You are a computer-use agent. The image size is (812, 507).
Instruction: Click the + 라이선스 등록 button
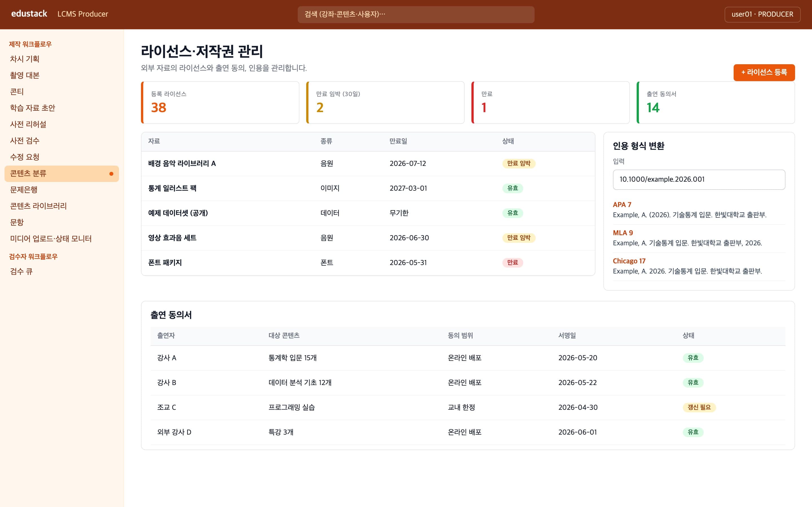[x=764, y=72]
